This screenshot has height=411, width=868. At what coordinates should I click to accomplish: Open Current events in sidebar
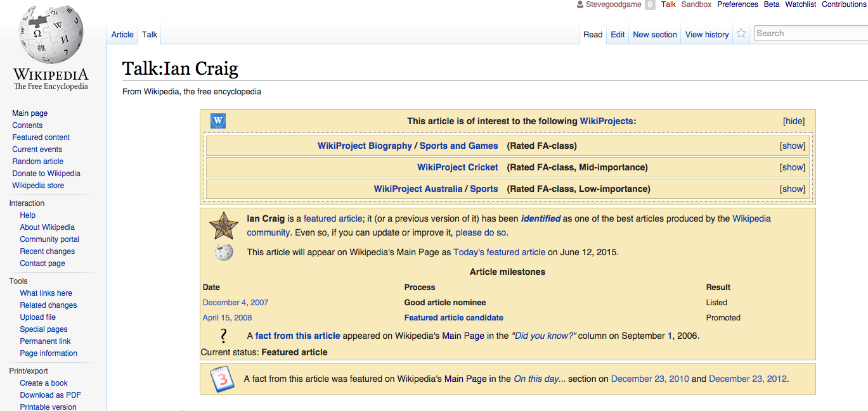(37, 149)
